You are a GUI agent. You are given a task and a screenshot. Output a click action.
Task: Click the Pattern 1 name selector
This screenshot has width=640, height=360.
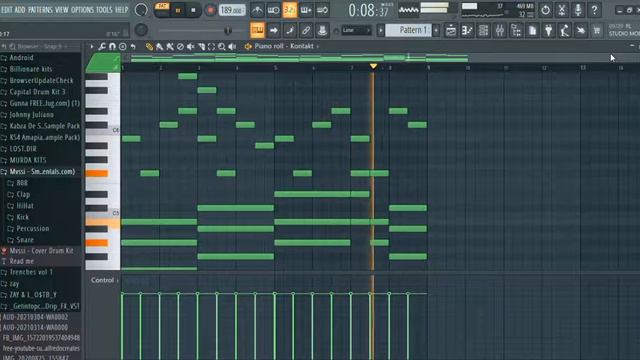408,30
